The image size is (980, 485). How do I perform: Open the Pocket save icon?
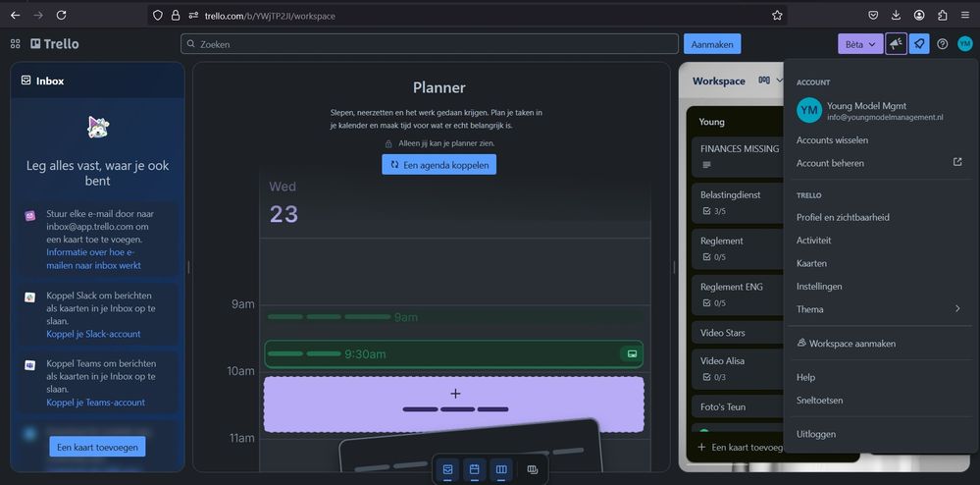tap(873, 16)
